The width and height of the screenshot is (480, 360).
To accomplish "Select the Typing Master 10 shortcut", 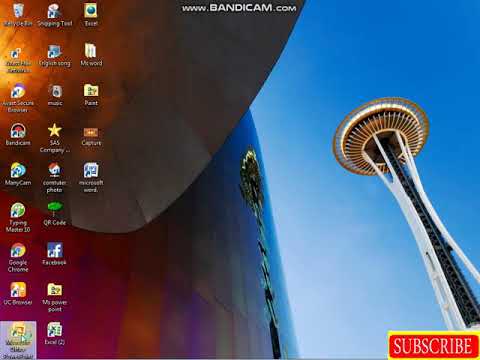I will (x=18, y=218).
